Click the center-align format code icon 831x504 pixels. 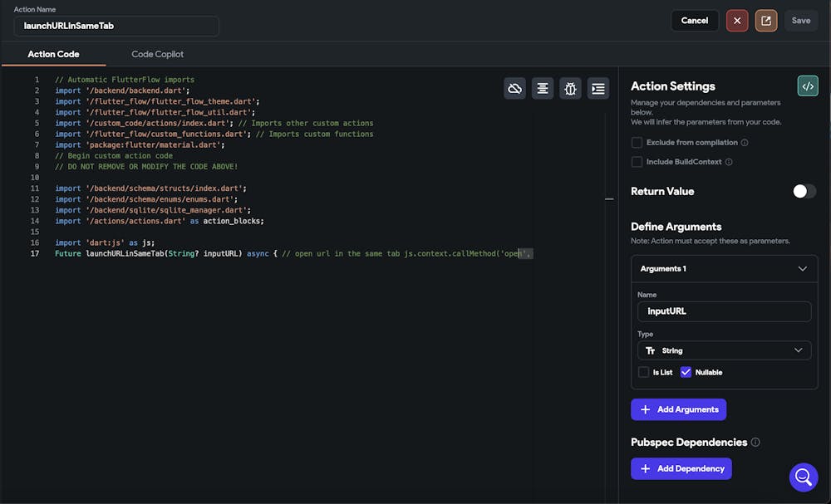tap(543, 88)
